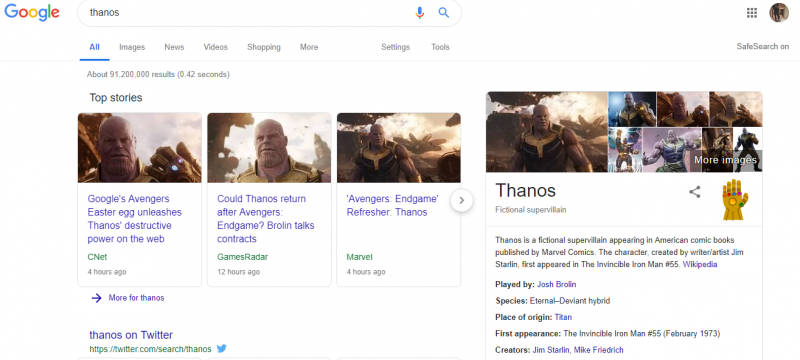Show next top stories with carousel arrow
This screenshot has height=360, width=800.
[x=462, y=200]
